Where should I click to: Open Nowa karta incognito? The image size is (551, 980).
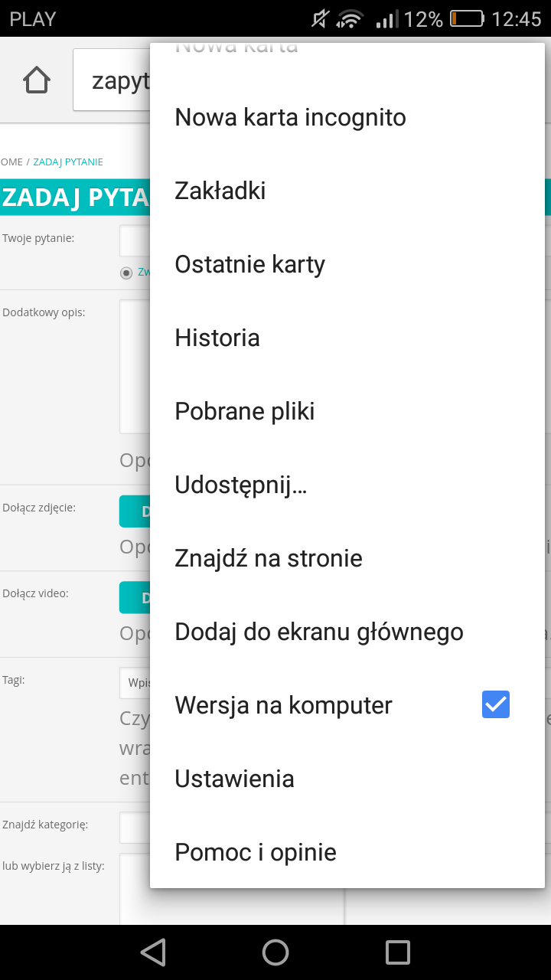pos(290,118)
